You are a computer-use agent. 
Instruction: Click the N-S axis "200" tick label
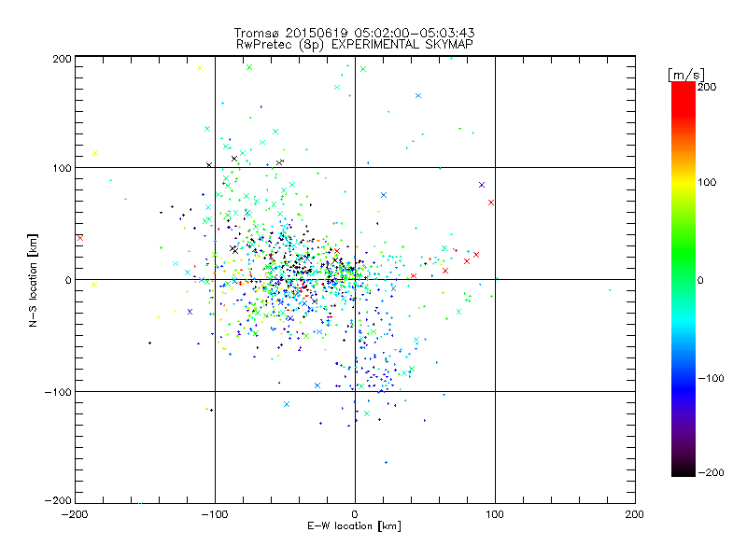point(62,59)
